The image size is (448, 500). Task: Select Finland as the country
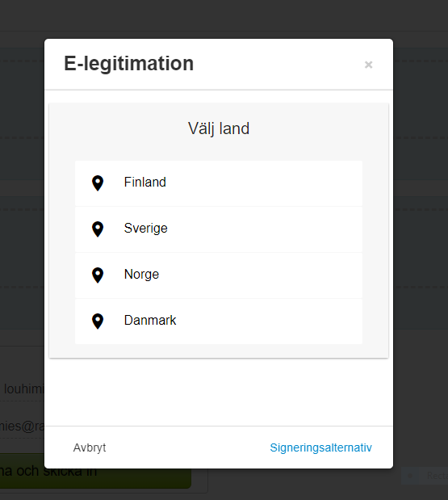pos(219,183)
